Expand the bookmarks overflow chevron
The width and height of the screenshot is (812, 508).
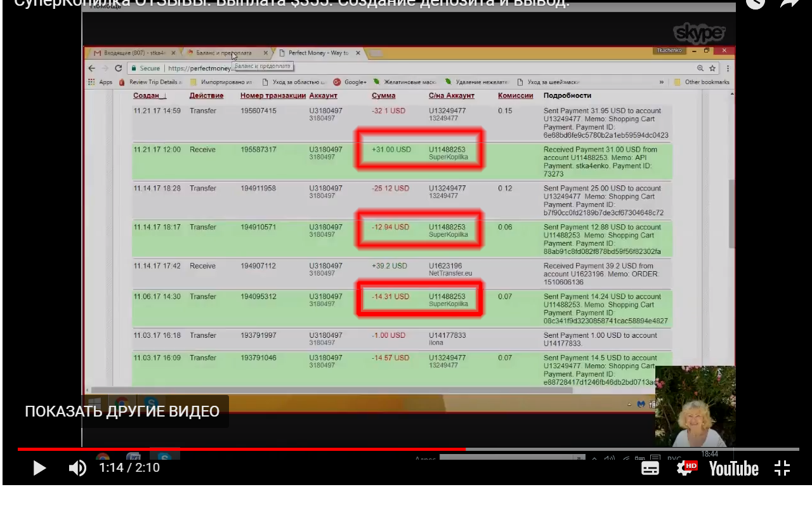point(662,82)
